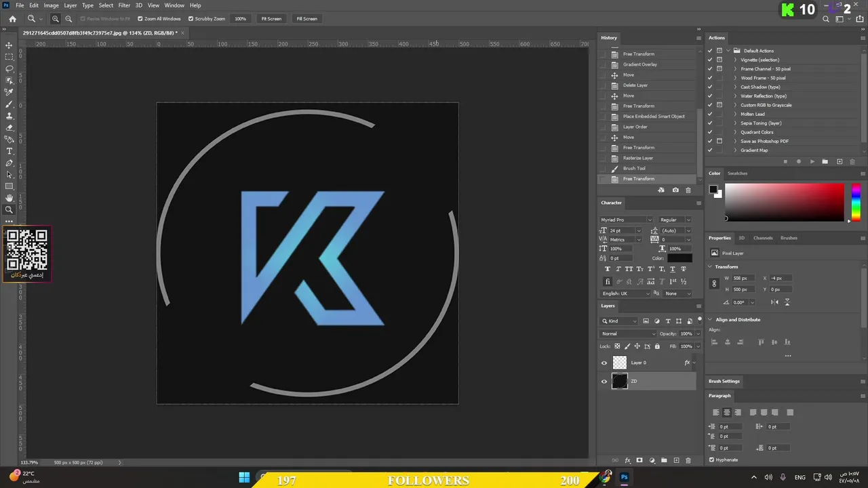This screenshot has width=868, height=488.
Task: Open the Opacity value dropdown
Action: 698,333
